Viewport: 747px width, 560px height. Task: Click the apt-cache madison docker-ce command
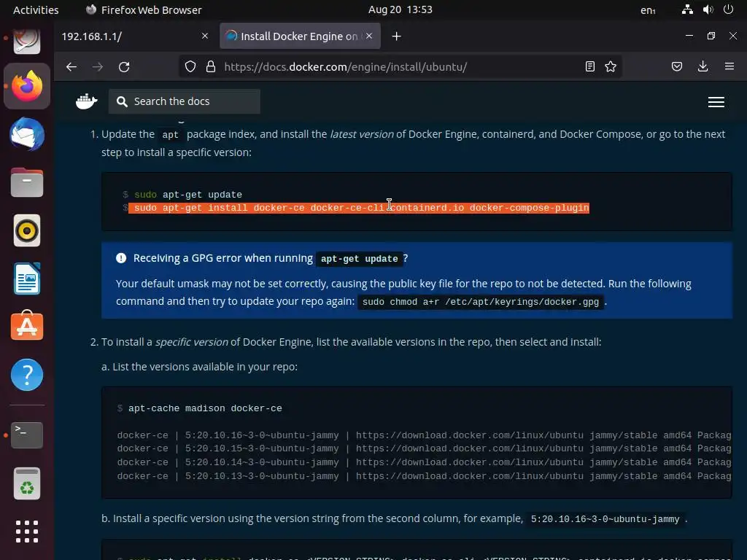(205, 408)
